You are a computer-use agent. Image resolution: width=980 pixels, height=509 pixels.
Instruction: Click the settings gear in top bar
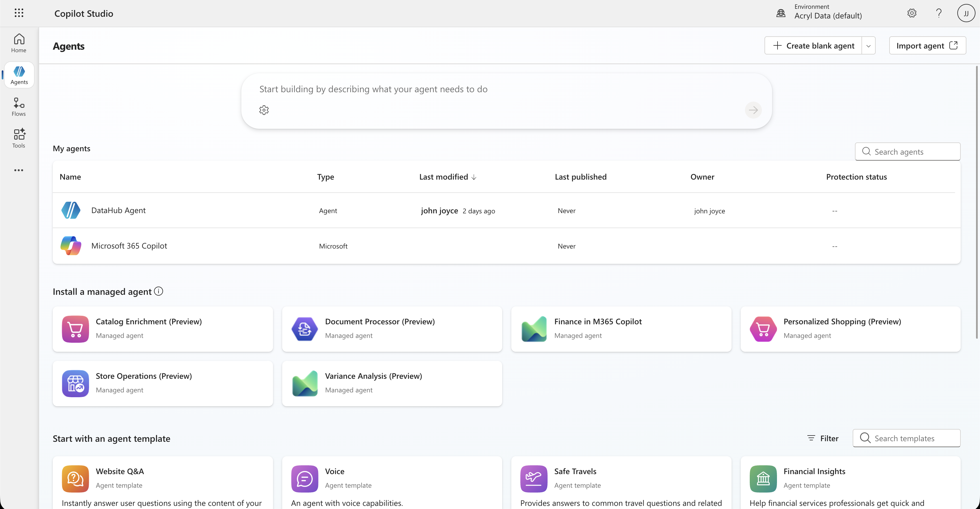[912, 13]
